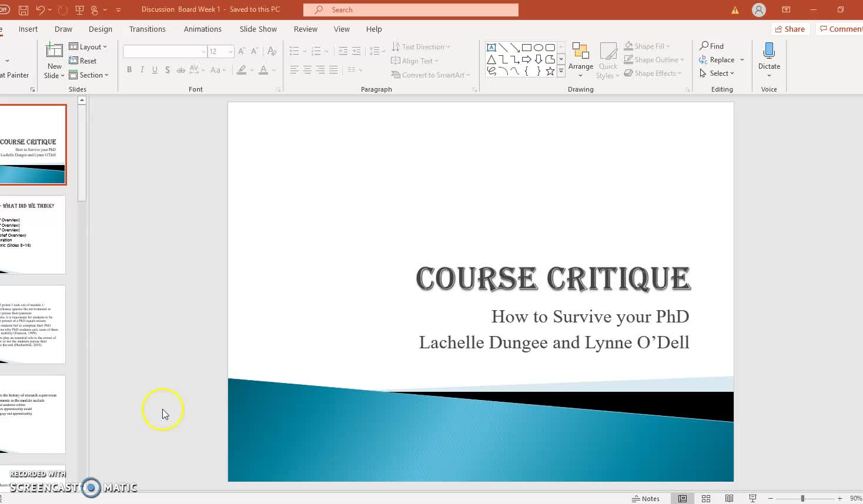Click the Touch/Mouse mode icon

point(95,10)
